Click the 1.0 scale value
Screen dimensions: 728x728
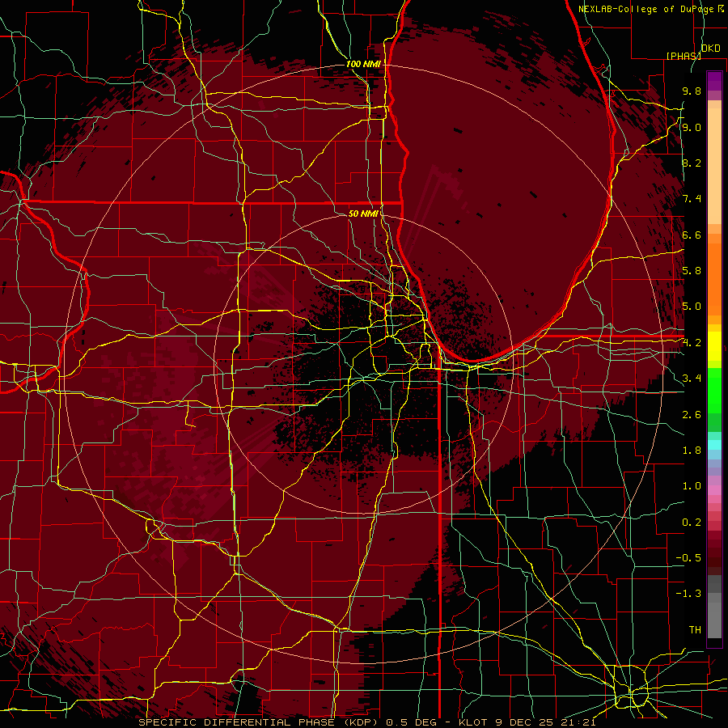click(692, 486)
